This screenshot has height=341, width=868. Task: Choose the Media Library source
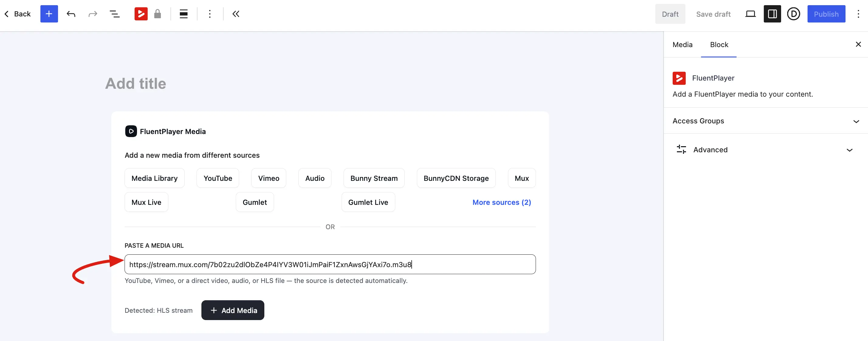[154, 178]
